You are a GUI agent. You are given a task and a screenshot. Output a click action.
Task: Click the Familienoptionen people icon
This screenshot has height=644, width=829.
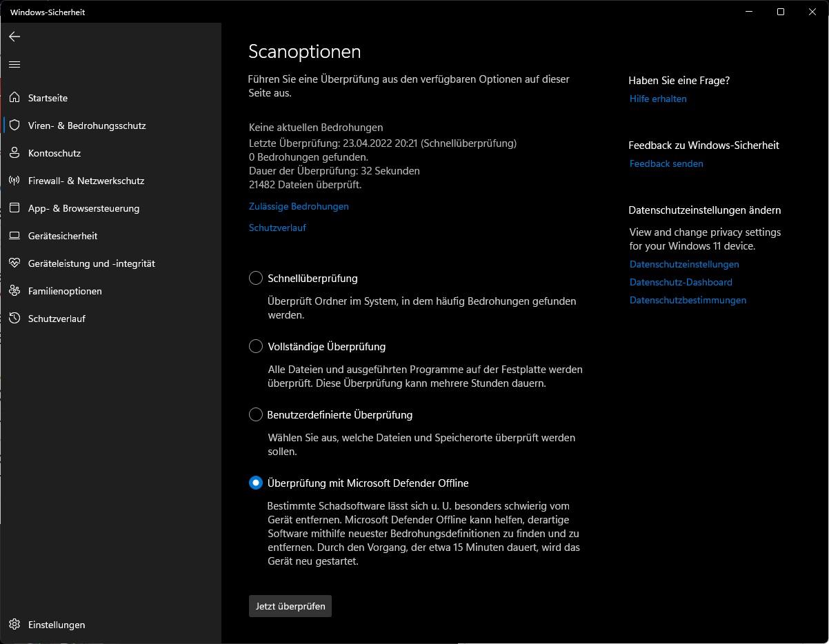[x=14, y=291]
